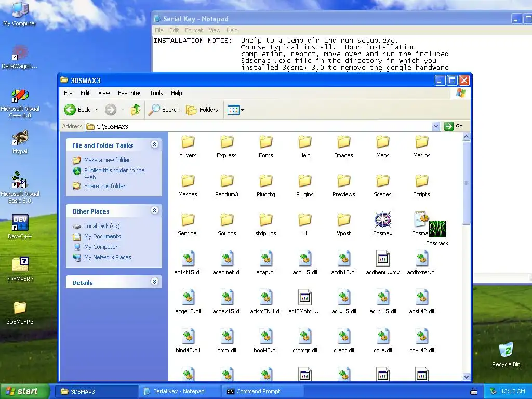Collapse the File and Folder Tasks panel
This screenshot has height=399, width=532.
coord(154,144)
